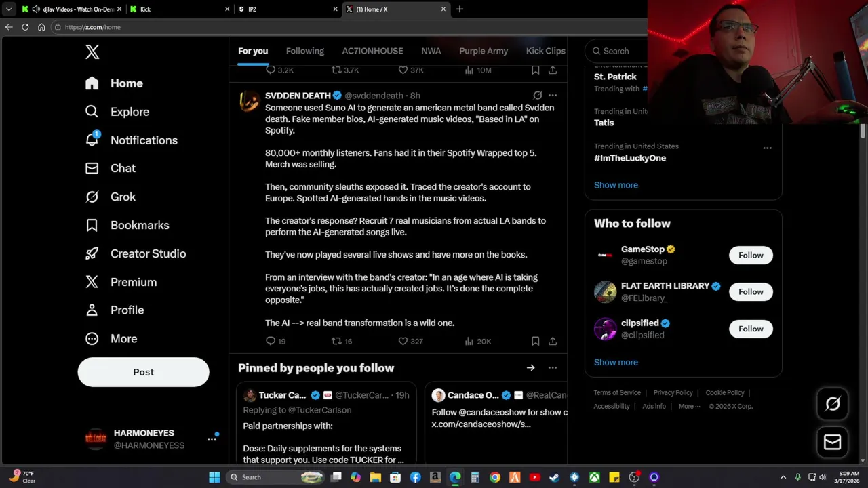Open more options on the SVDDEN DEATH post

[x=553, y=96]
